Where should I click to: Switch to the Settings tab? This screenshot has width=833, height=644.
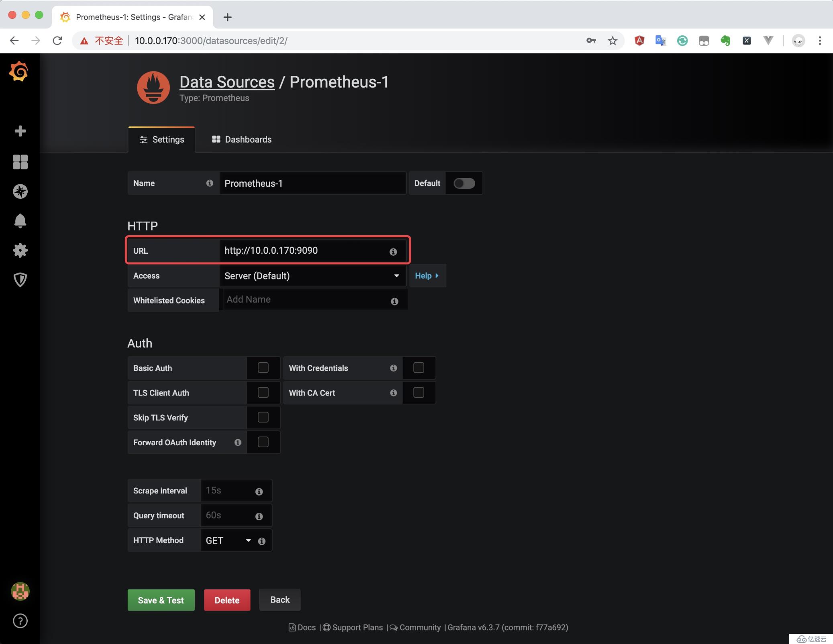tap(161, 140)
